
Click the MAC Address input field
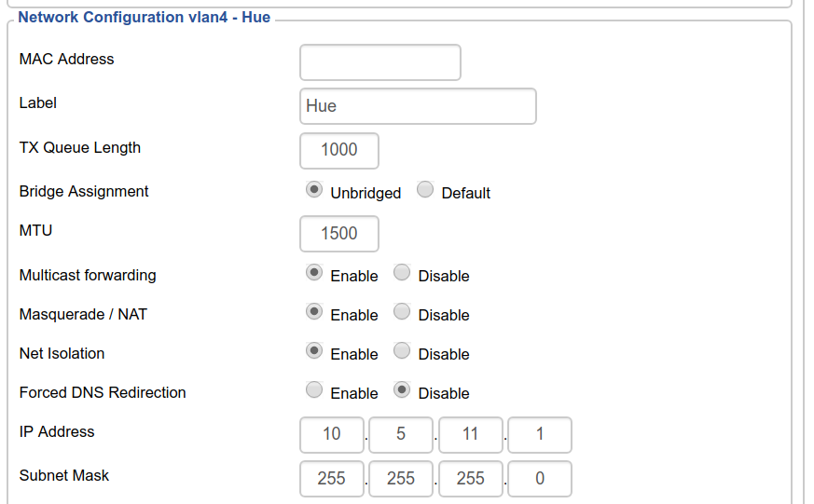[379, 62]
